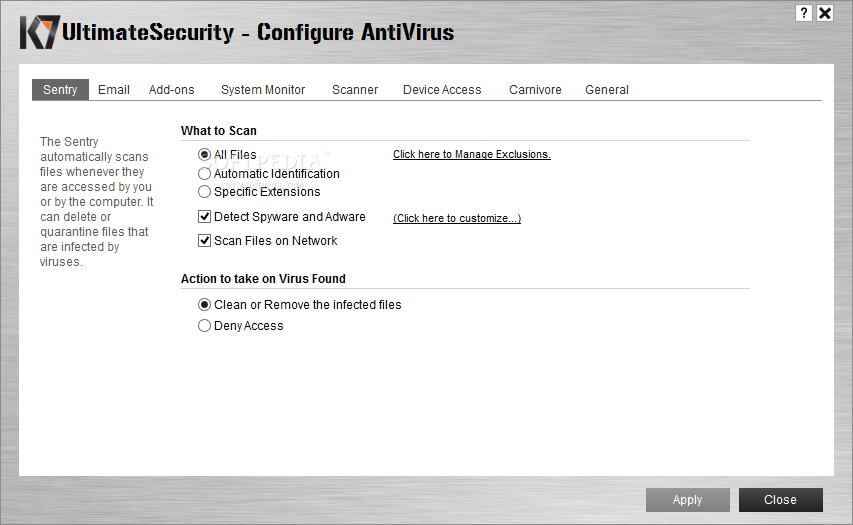This screenshot has height=525, width=853.
Task: Click the Sentry description paragraph
Action: tap(96, 202)
